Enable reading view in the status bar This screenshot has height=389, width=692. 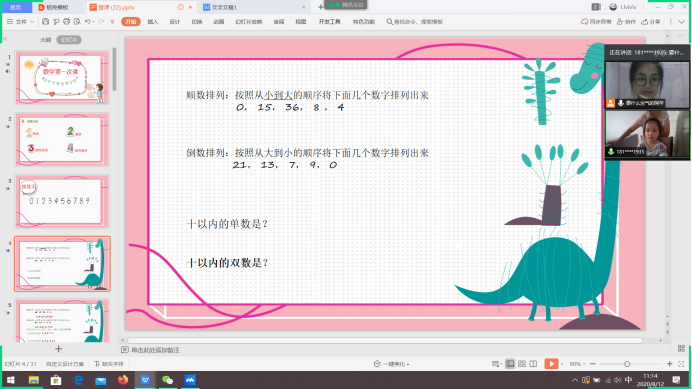pos(533,364)
